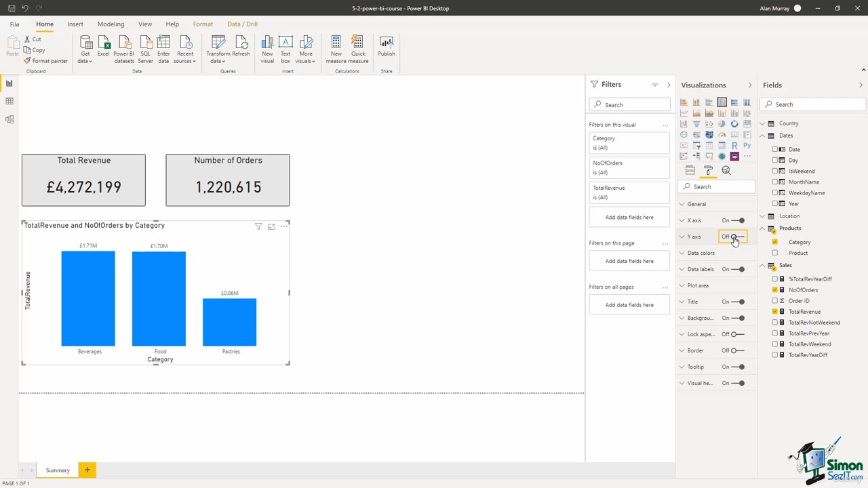
Task: Connect to SQL Server
Action: point(146,49)
